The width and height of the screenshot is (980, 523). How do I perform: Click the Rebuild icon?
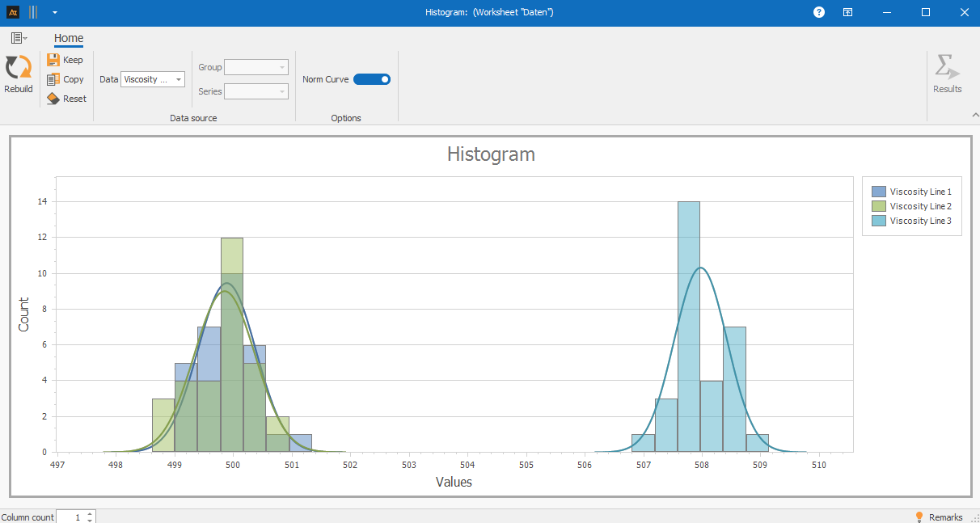pos(18,68)
